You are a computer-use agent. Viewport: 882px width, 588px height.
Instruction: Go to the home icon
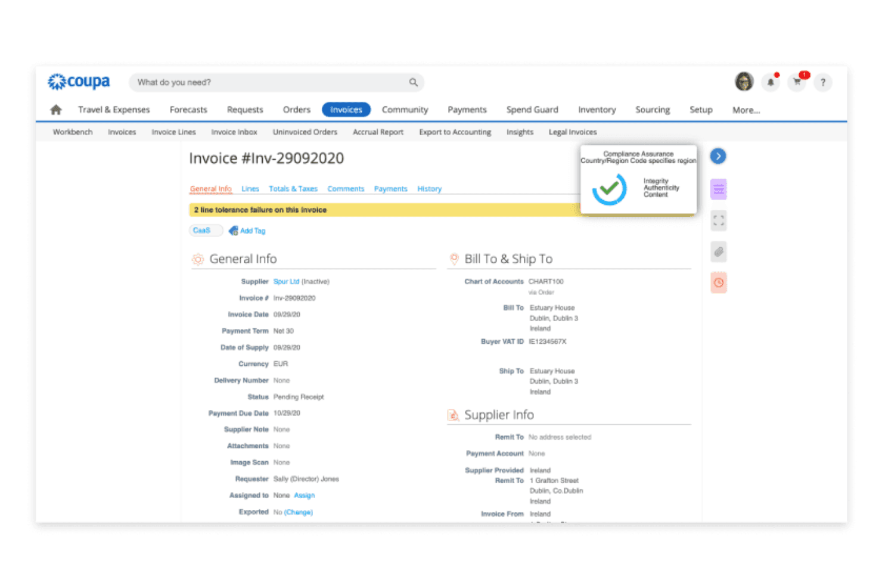(56, 110)
